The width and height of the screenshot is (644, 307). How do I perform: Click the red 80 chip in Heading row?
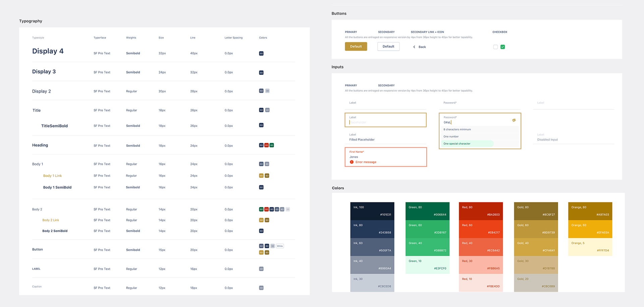click(x=266, y=145)
